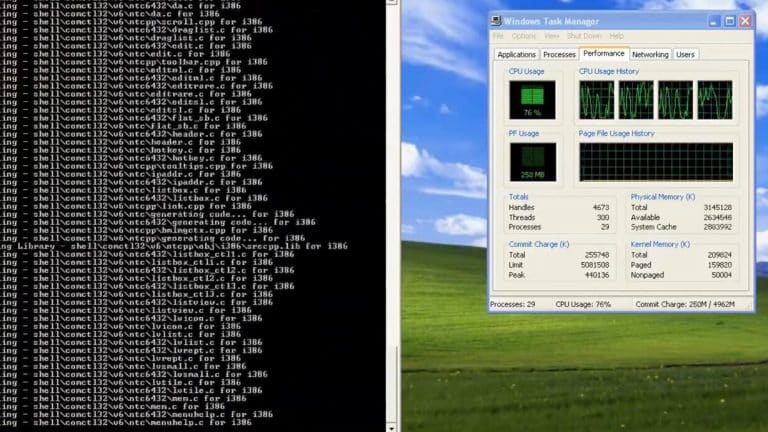768x432 pixels.
Task: Open the Shut Down menu
Action: 584,36
